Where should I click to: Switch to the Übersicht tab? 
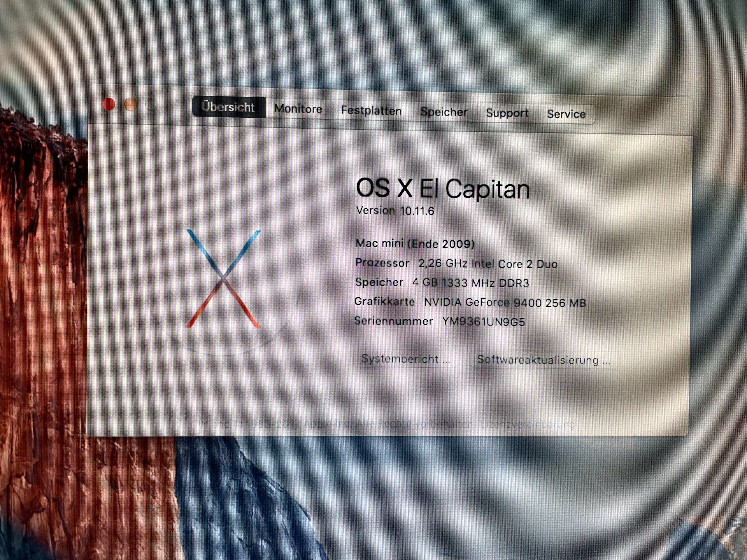point(229,107)
